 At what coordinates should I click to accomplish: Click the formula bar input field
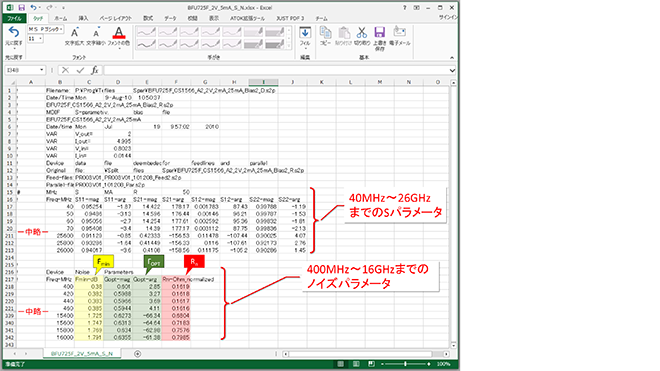tap(276, 70)
